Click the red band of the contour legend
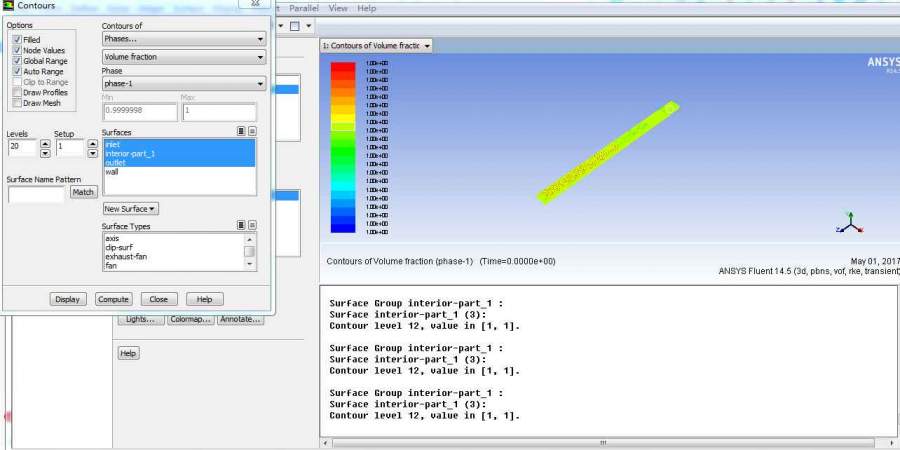Screen dimensions: 900x450 [x=343, y=67]
